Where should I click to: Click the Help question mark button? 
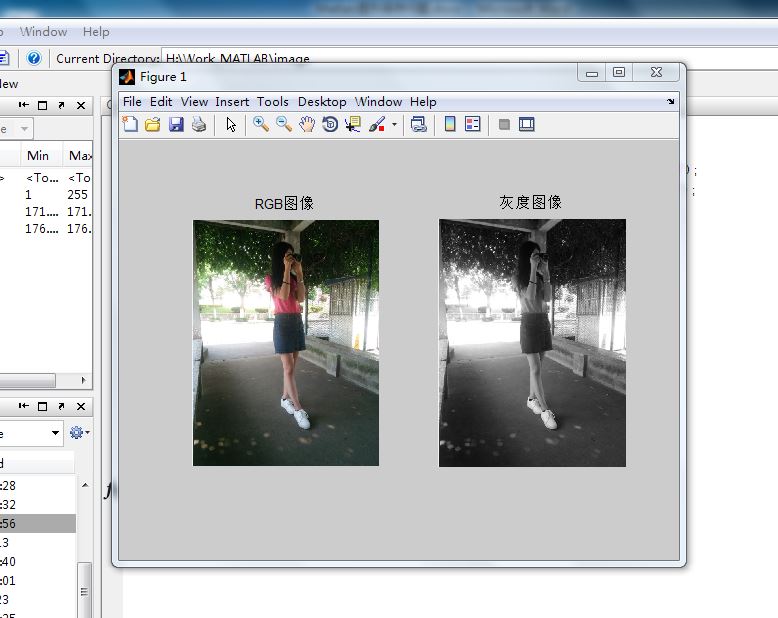click(x=33, y=58)
